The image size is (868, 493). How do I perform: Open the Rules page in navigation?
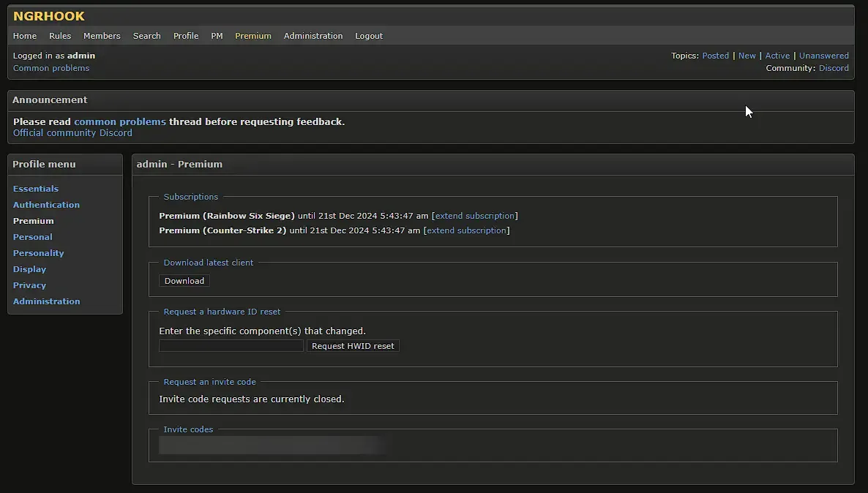(x=60, y=36)
